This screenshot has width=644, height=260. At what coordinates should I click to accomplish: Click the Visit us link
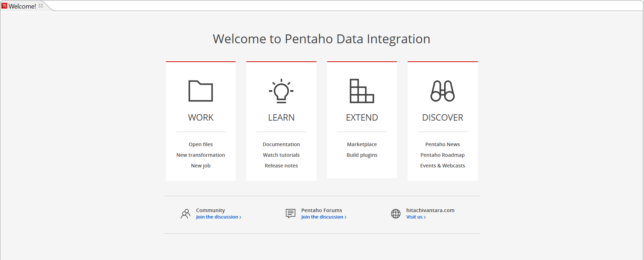(x=416, y=217)
